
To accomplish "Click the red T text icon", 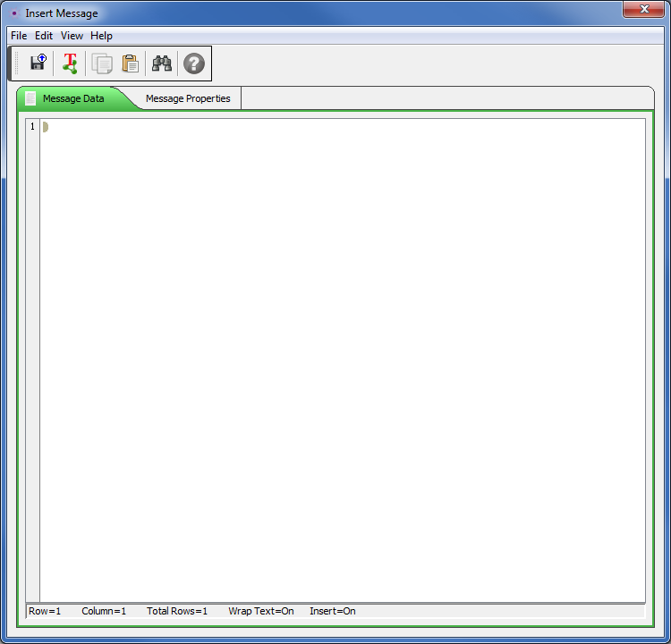I will tap(70, 64).
